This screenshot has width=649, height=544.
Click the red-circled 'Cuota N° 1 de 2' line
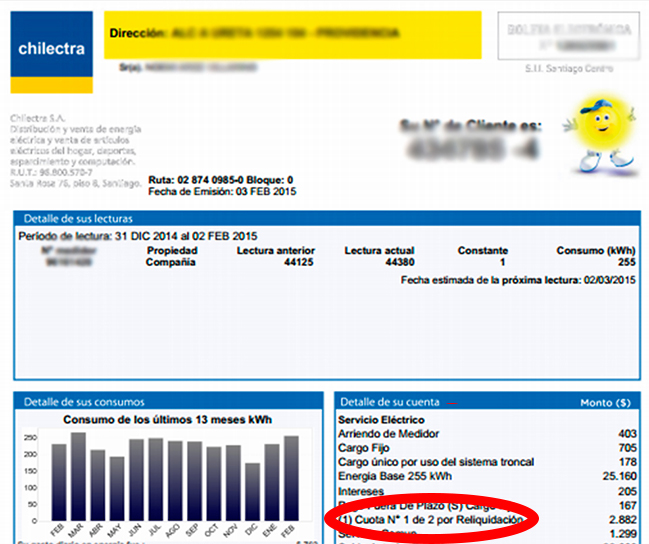click(x=430, y=521)
